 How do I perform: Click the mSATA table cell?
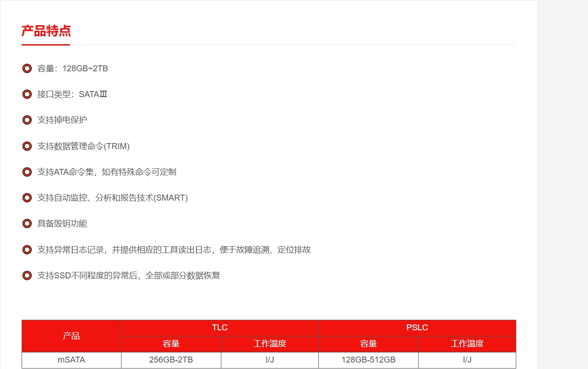pyautogui.click(x=71, y=360)
